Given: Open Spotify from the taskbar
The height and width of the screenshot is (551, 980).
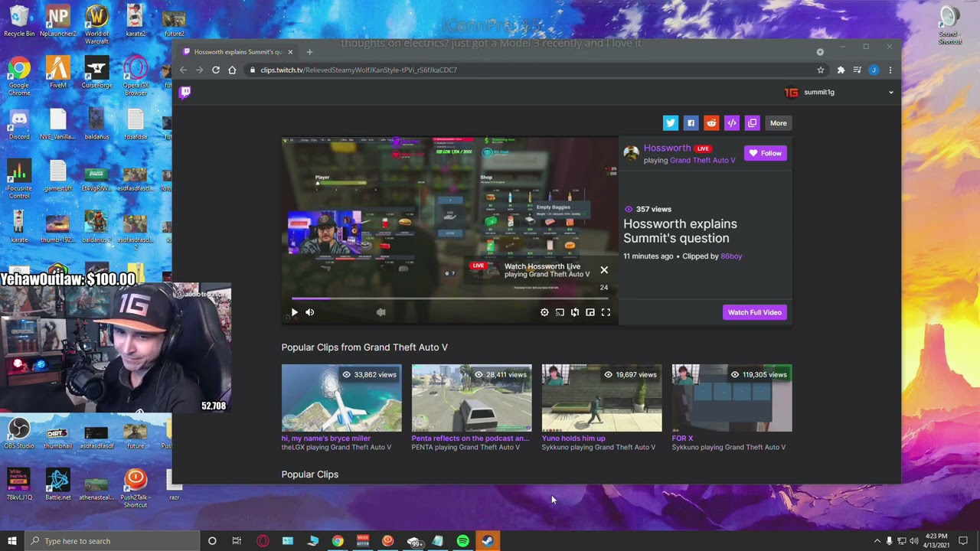Looking at the screenshot, I should click(x=462, y=541).
